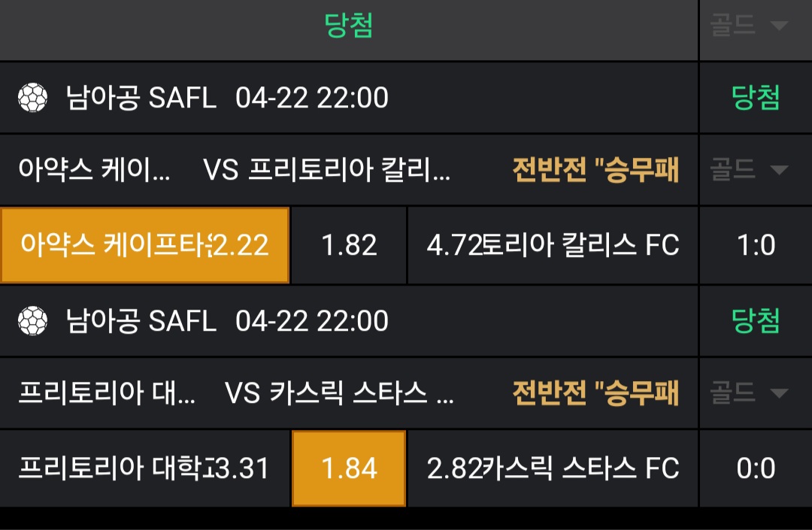The height and width of the screenshot is (530, 812).
Task: Select the highlighted 1.84 draw odds cell
Action: click(349, 468)
